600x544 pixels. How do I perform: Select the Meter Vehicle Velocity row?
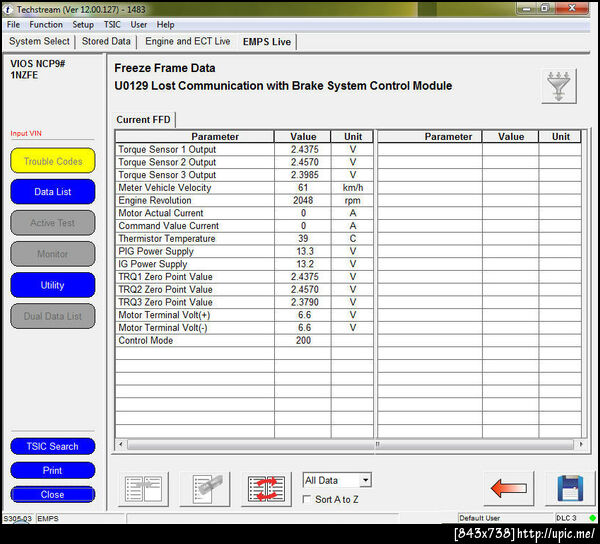[x=244, y=188]
